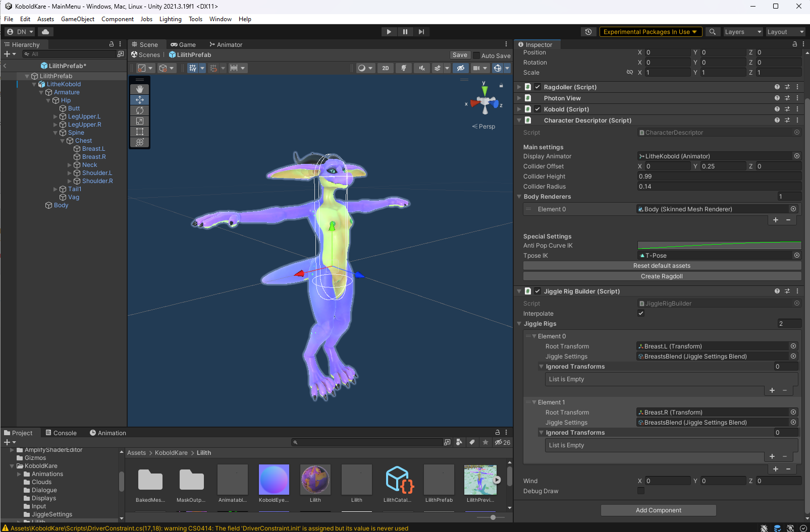Image resolution: width=810 pixels, height=532 pixels.
Task: Expand the LegUpper.L node
Action: tap(56, 117)
